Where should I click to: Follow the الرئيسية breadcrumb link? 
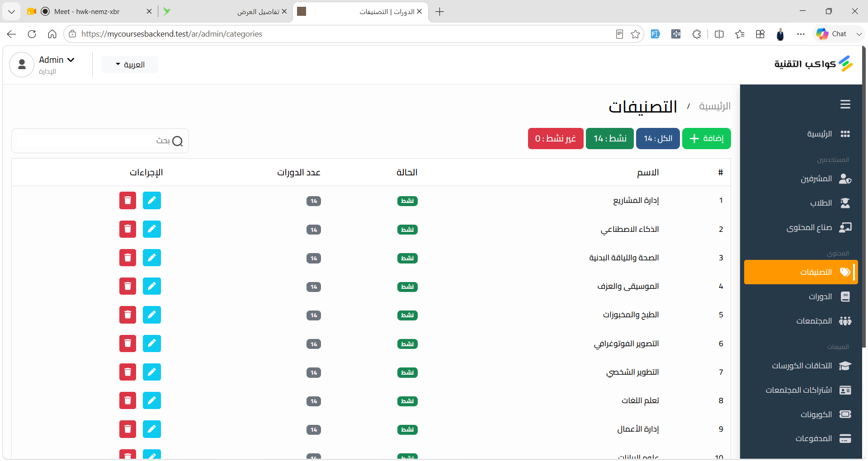tap(715, 106)
